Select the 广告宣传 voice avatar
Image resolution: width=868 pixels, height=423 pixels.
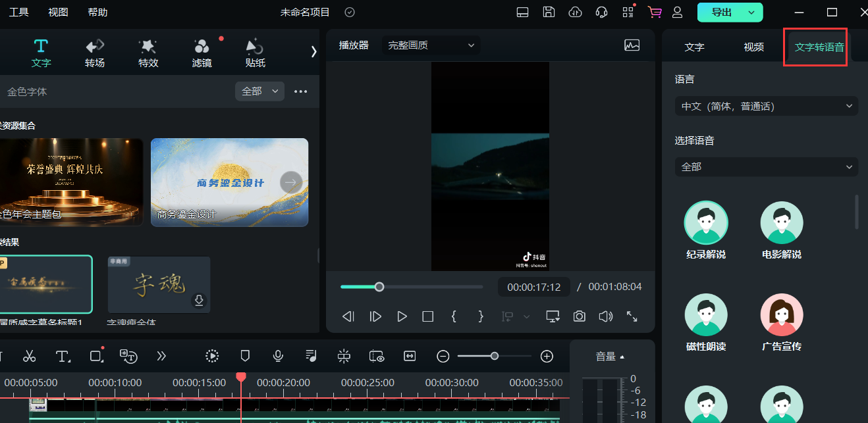click(x=782, y=315)
